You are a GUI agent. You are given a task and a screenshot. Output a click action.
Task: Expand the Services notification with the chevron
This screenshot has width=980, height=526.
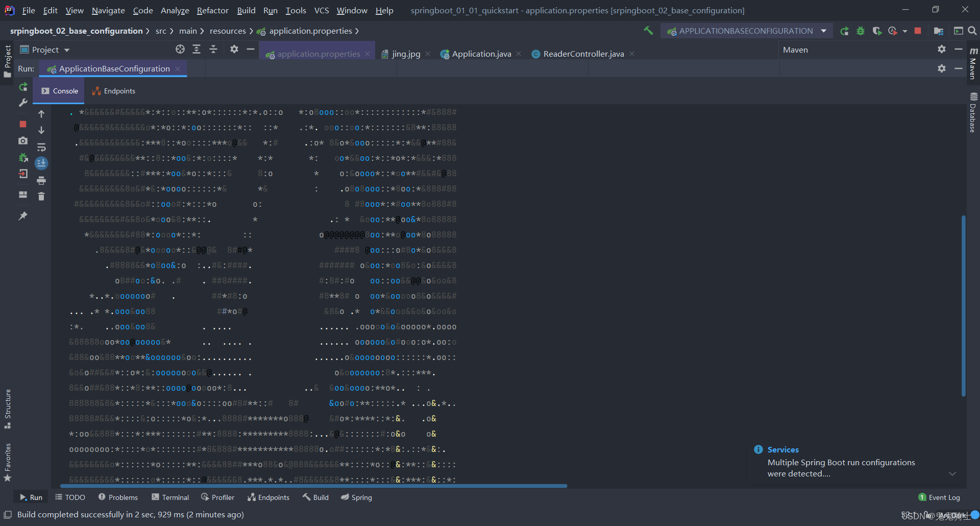tap(952, 473)
